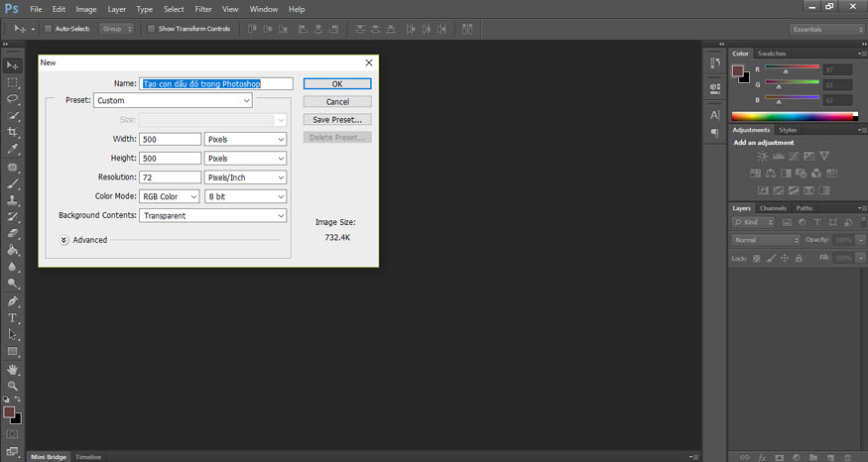Open the Preset dropdown showing Custom
This screenshot has height=462, width=868.
(x=173, y=101)
